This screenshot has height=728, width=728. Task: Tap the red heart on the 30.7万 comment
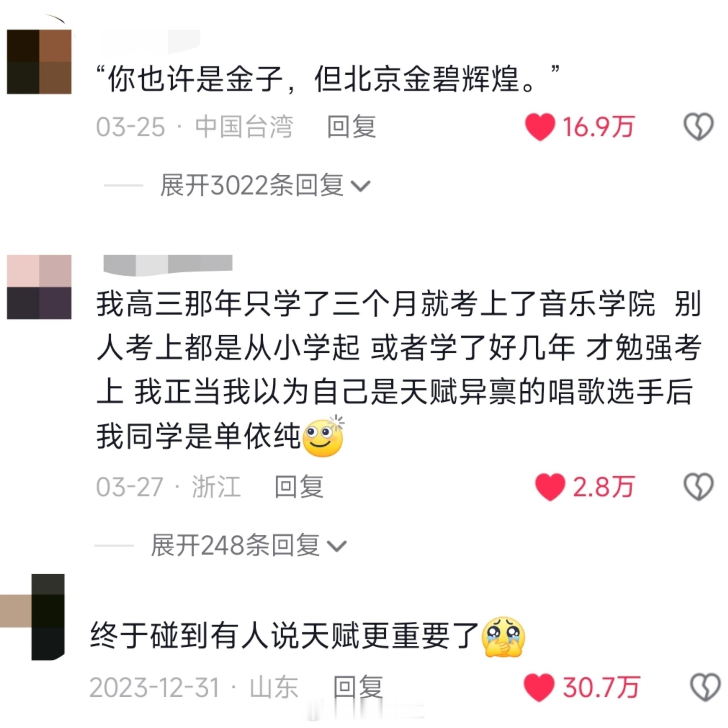tap(539, 687)
